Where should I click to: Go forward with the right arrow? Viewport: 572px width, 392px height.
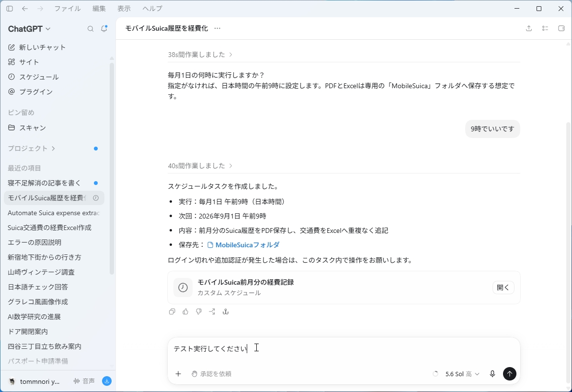pos(40,9)
